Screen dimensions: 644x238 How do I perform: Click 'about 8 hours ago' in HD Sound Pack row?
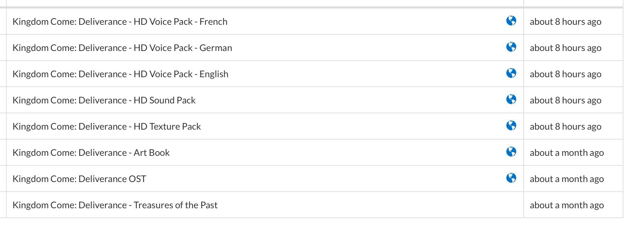pyautogui.click(x=566, y=100)
